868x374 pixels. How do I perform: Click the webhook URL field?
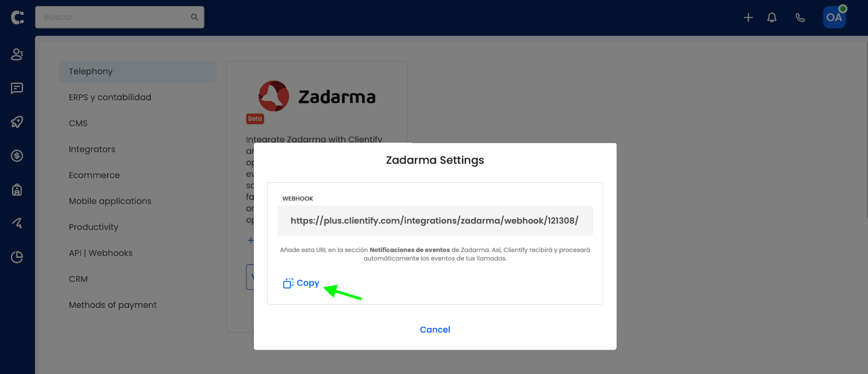(435, 221)
